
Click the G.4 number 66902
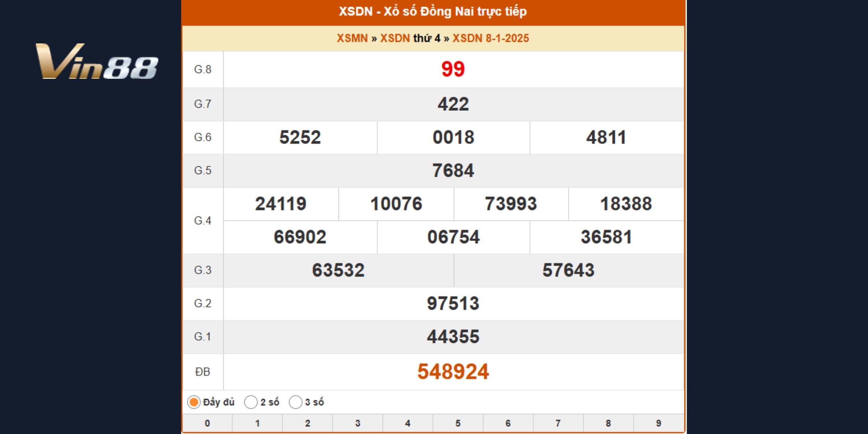(x=300, y=237)
